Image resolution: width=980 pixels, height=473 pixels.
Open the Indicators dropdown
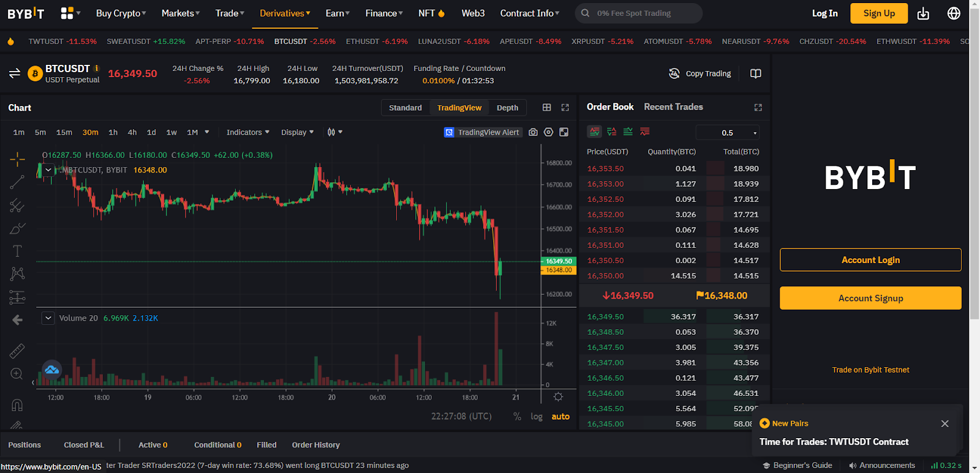(x=247, y=132)
